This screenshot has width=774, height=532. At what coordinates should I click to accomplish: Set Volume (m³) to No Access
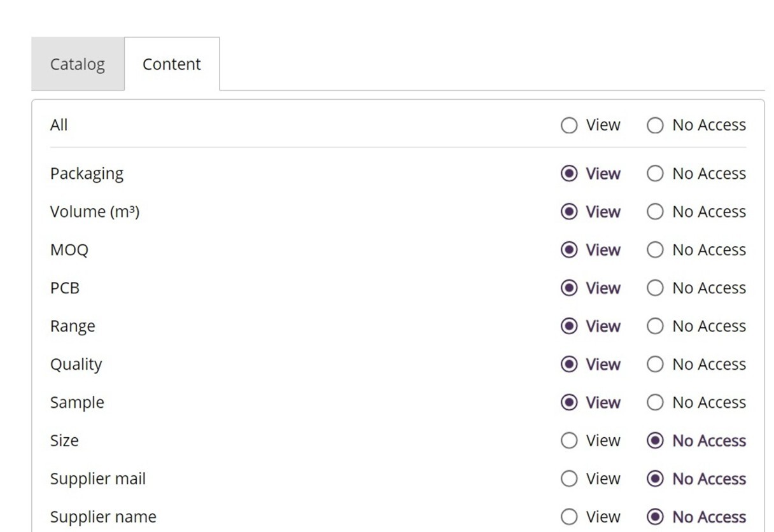click(655, 212)
